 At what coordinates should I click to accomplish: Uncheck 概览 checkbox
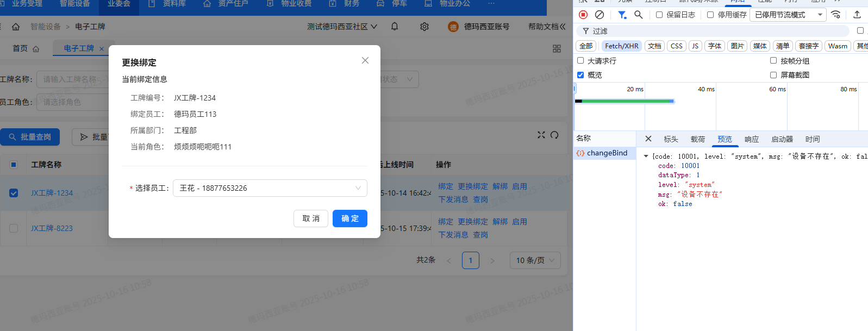coord(580,75)
